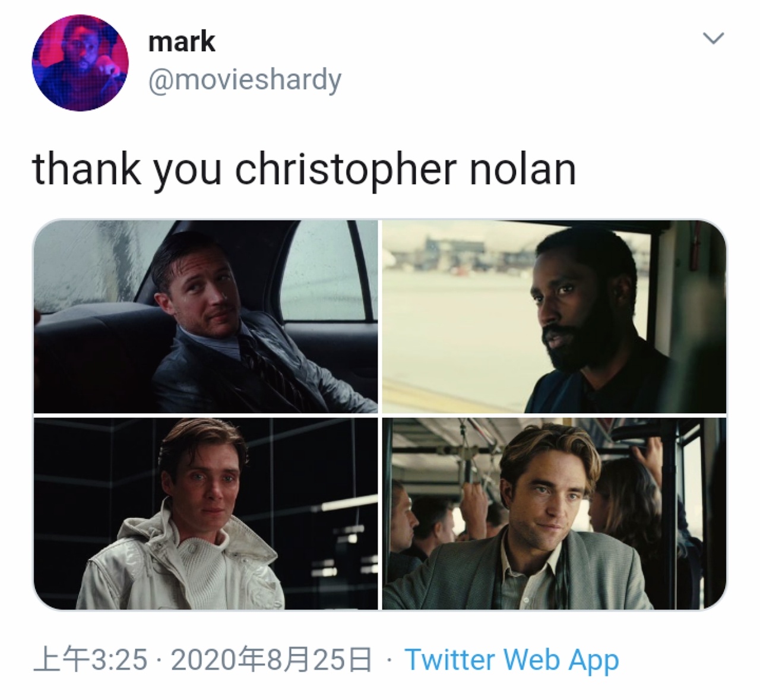Open the display name "mark" profile

pyautogui.click(x=181, y=42)
